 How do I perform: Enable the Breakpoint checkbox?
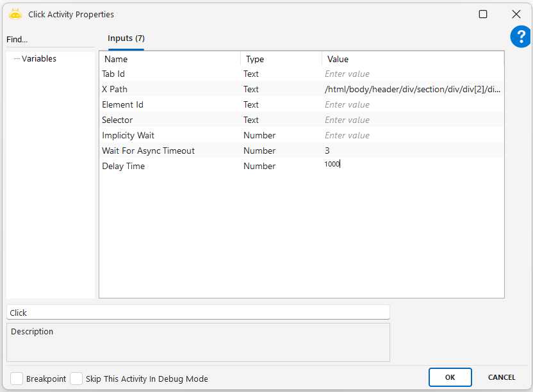coord(17,379)
